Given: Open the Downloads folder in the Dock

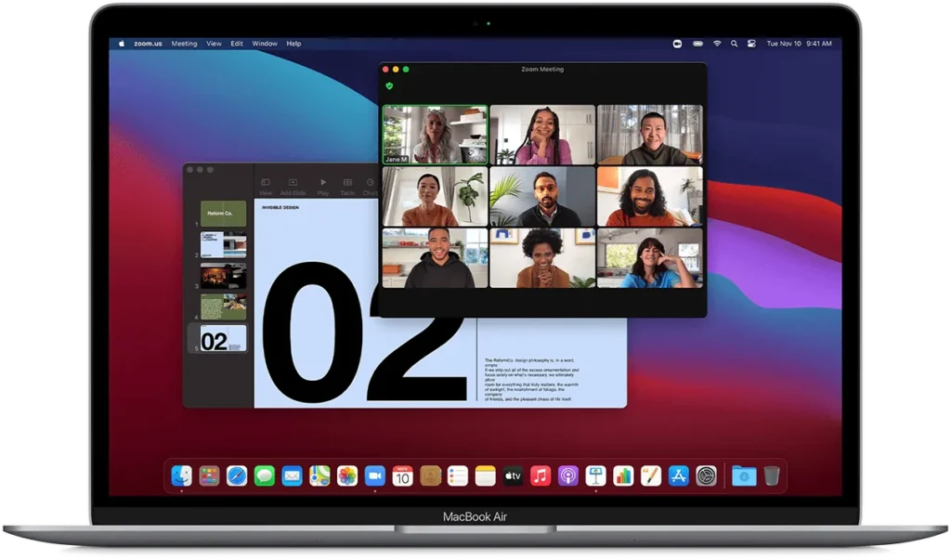Looking at the screenshot, I should pyautogui.click(x=744, y=476).
